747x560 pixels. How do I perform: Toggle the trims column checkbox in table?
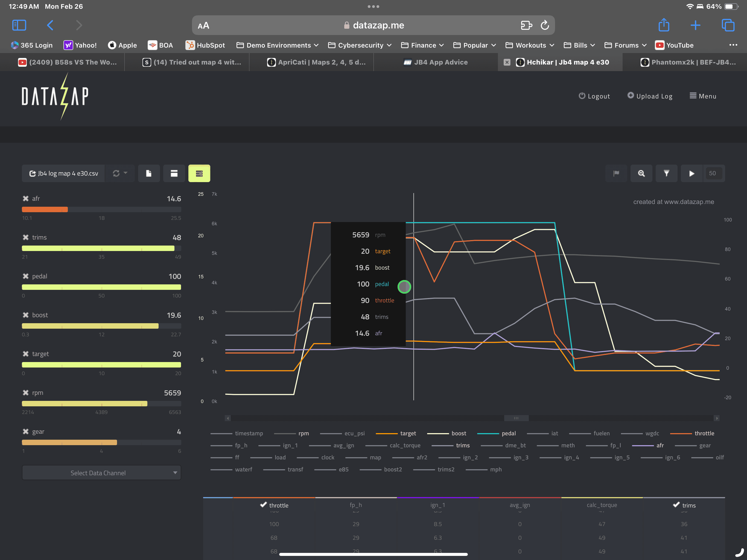pyautogui.click(x=676, y=504)
